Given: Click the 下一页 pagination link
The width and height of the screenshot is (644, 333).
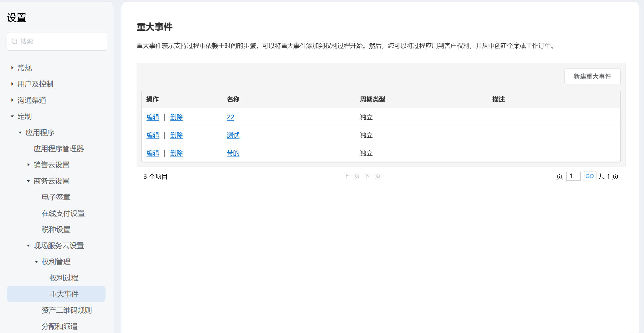Looking at the screenshot, I should (372, 176).
